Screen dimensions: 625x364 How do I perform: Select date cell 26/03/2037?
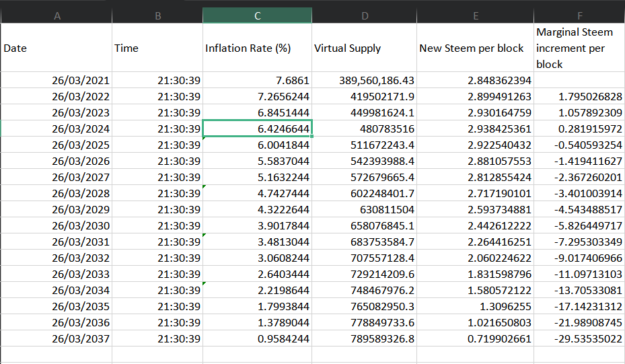pos(57,338)
